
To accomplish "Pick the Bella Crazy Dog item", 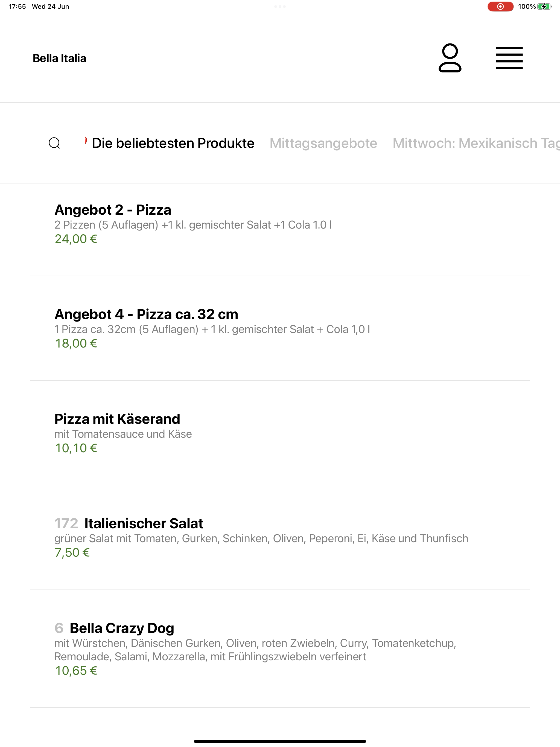I will click(280, 649).
